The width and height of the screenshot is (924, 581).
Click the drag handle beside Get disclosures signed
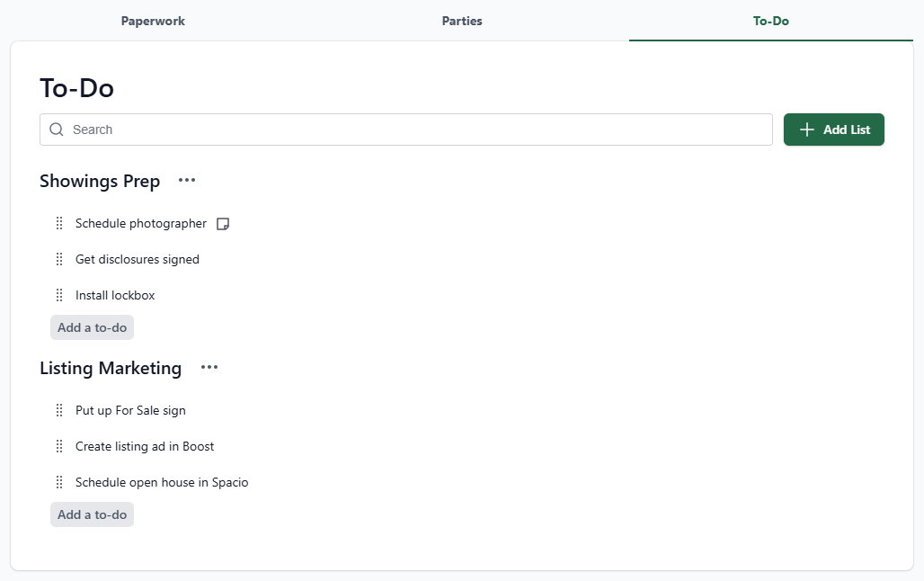click(59, 259)
